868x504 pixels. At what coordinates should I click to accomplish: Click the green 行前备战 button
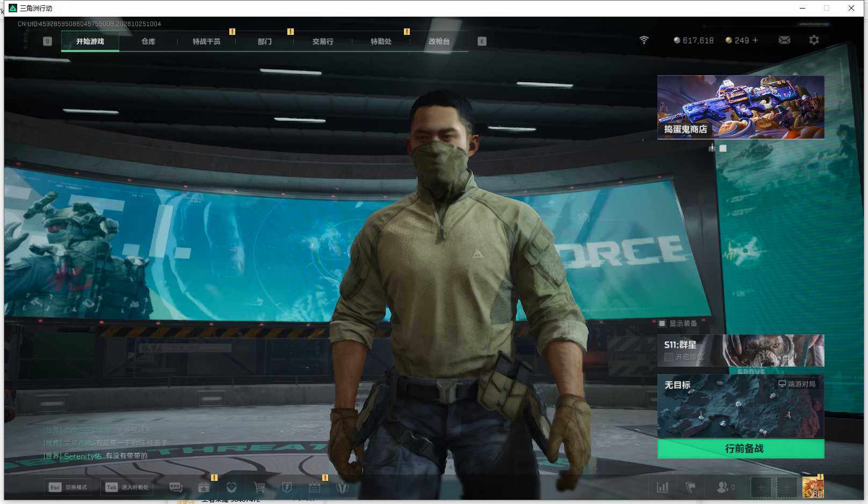coord(741,449)
